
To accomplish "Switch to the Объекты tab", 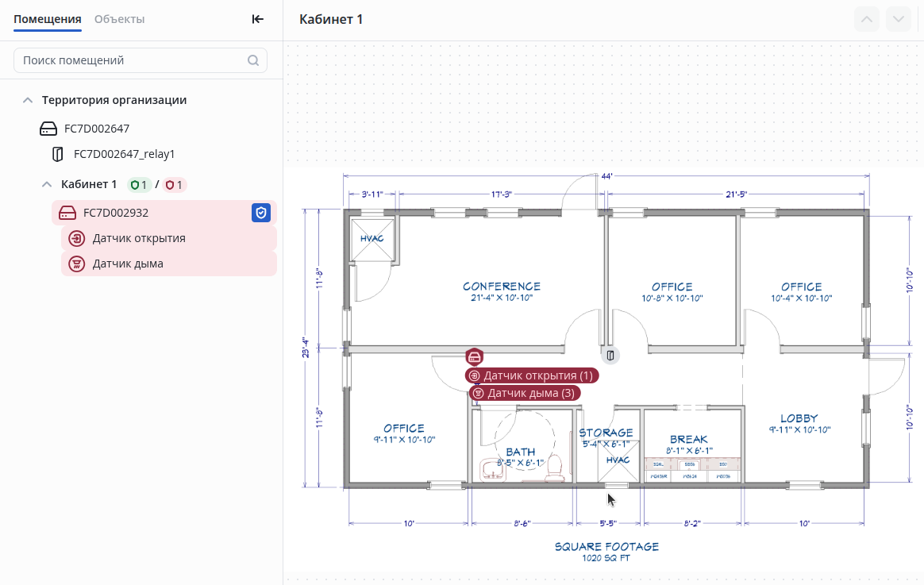I will click(x=119, y=19).
